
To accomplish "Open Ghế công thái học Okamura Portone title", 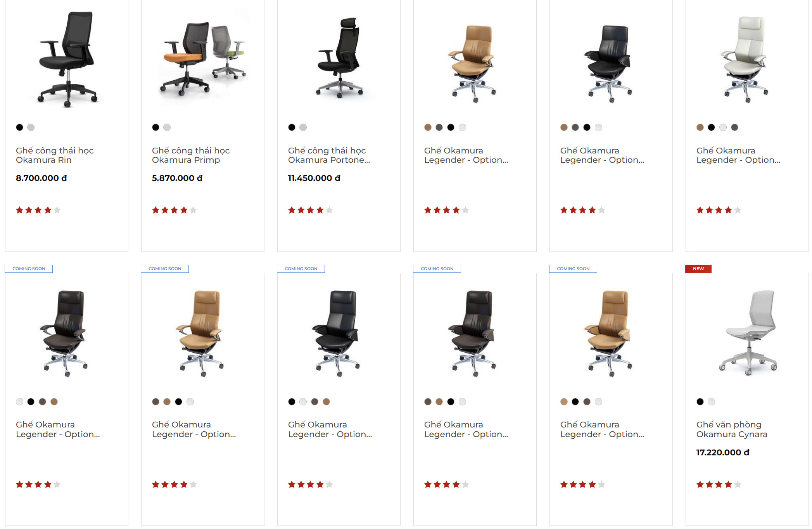I will pyautogui.click(x=329, y=155).
